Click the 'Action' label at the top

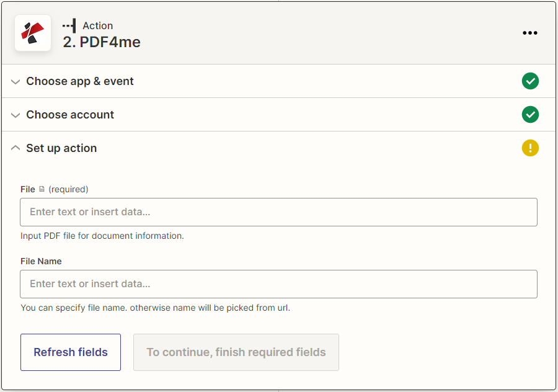(x=99, y=25)
